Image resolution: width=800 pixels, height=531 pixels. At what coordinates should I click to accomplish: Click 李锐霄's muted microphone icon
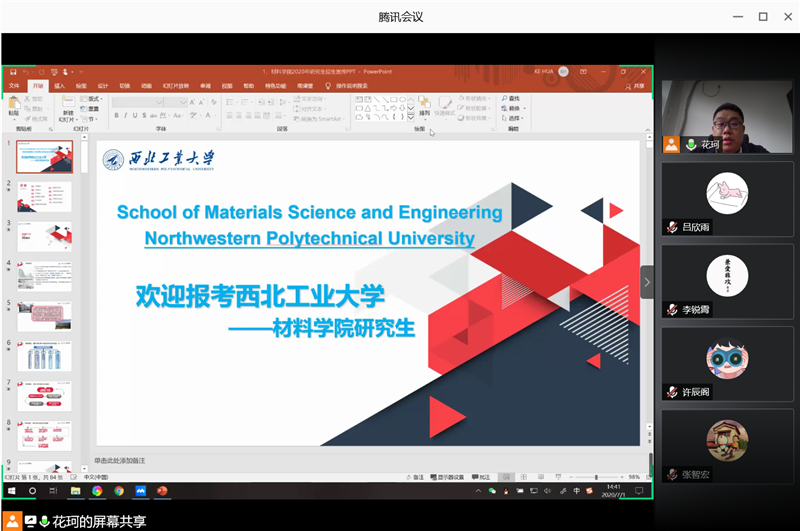(x=672, y=310)
